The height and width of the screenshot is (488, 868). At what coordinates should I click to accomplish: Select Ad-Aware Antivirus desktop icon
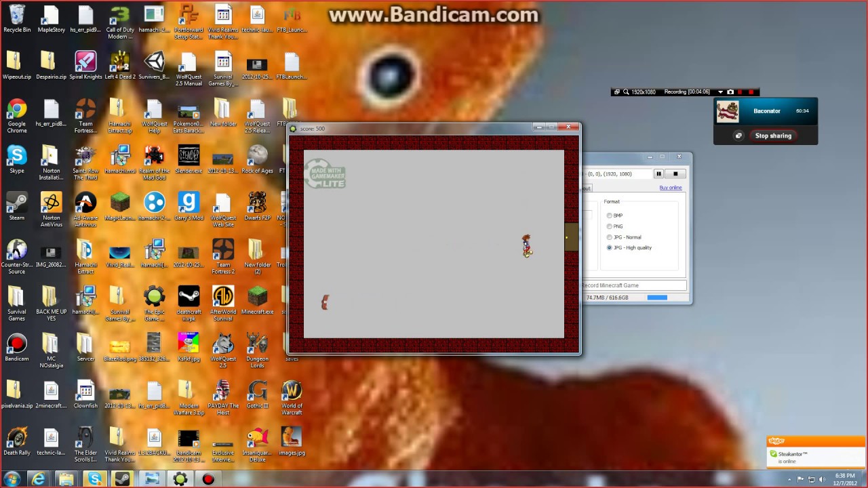tap(85, 209)
